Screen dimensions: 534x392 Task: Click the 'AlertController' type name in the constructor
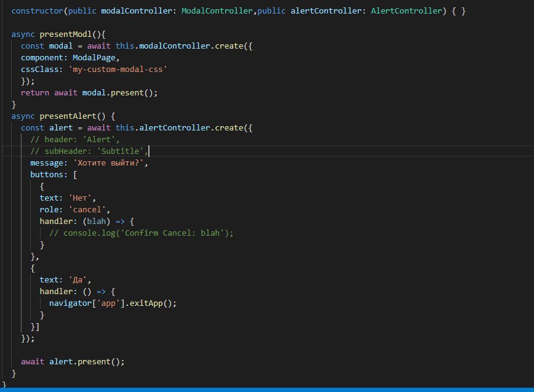(406, 11)
